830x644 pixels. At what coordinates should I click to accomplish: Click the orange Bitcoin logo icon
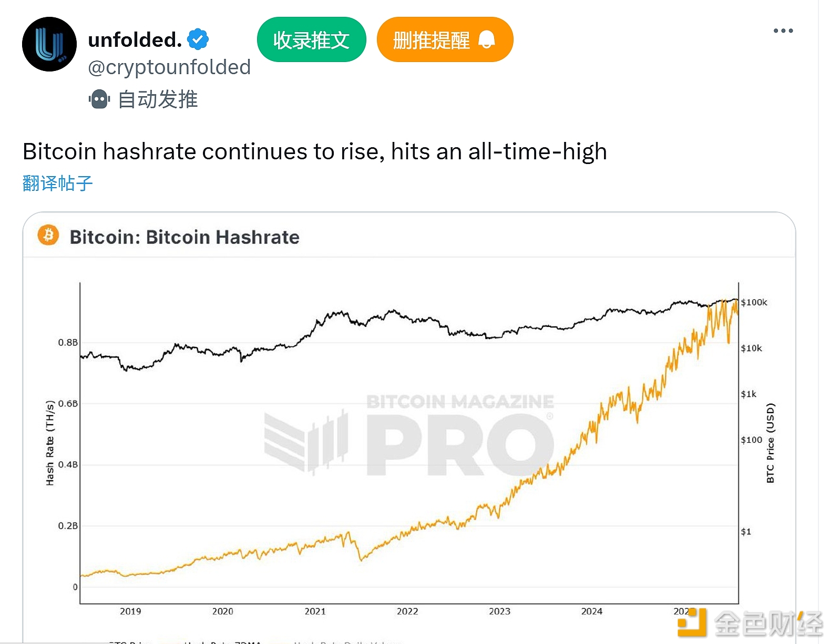[48, 236]
